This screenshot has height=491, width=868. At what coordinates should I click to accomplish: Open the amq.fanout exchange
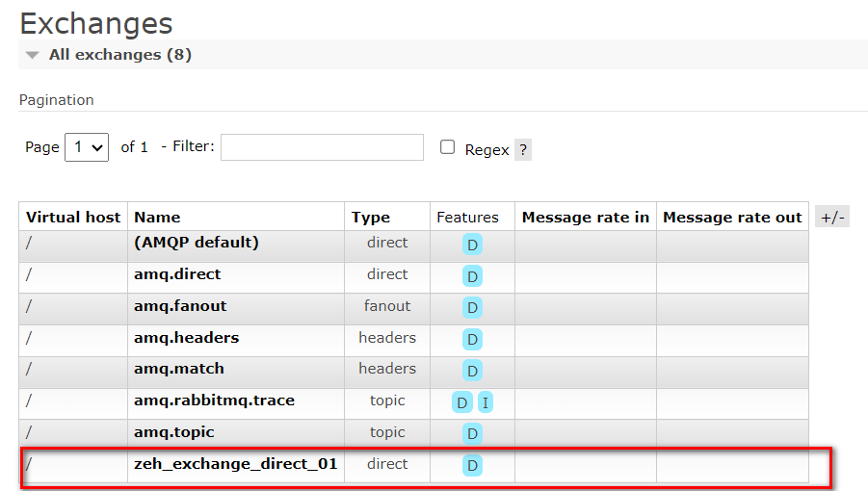(180, 306)
